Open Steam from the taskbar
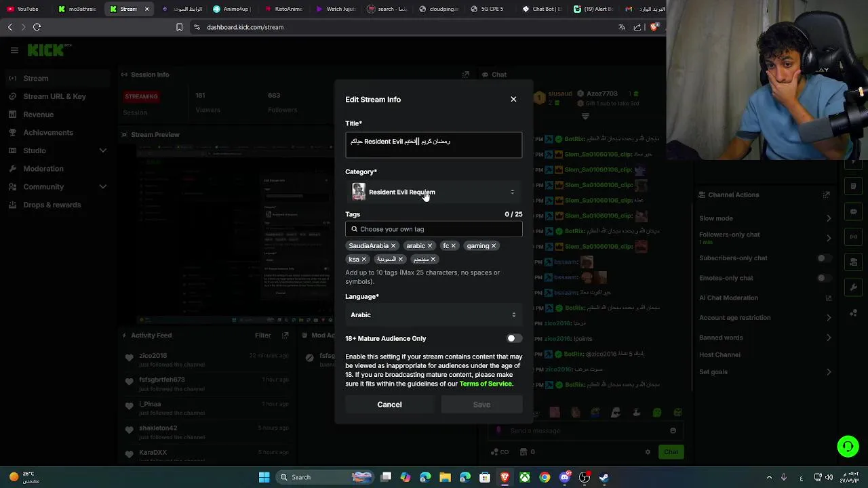 pyautogui.click(x=604, y=477)
